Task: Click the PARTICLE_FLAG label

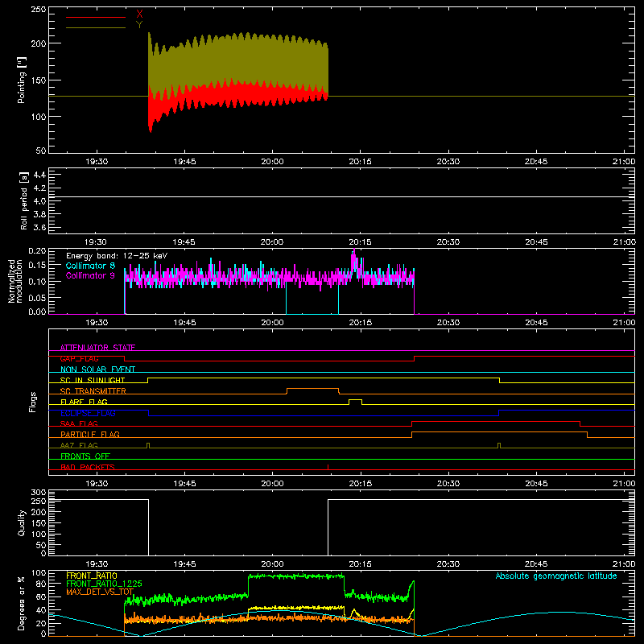Action: point(90,434)
